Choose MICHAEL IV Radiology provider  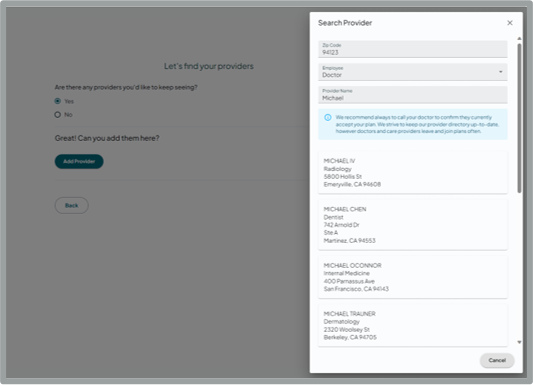[x=413, y=173]
